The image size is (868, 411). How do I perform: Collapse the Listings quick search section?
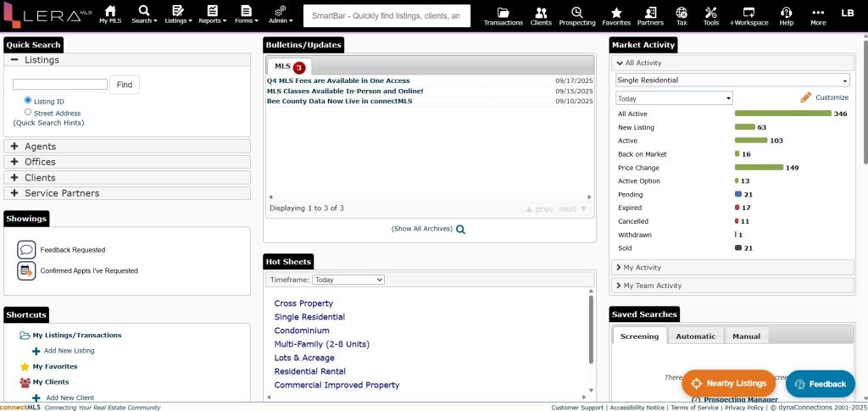[14, 60]
